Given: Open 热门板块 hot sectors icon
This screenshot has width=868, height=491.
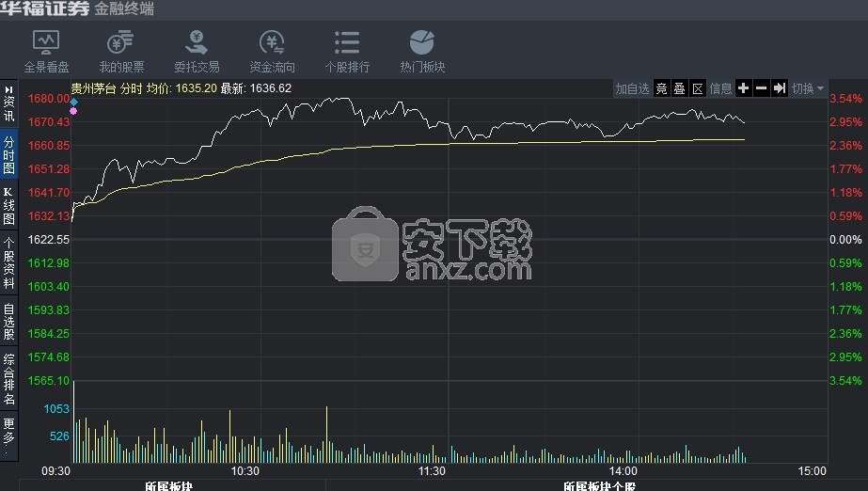Looking at the screenshot, I should pyautogui.click(x=422, y=52).
